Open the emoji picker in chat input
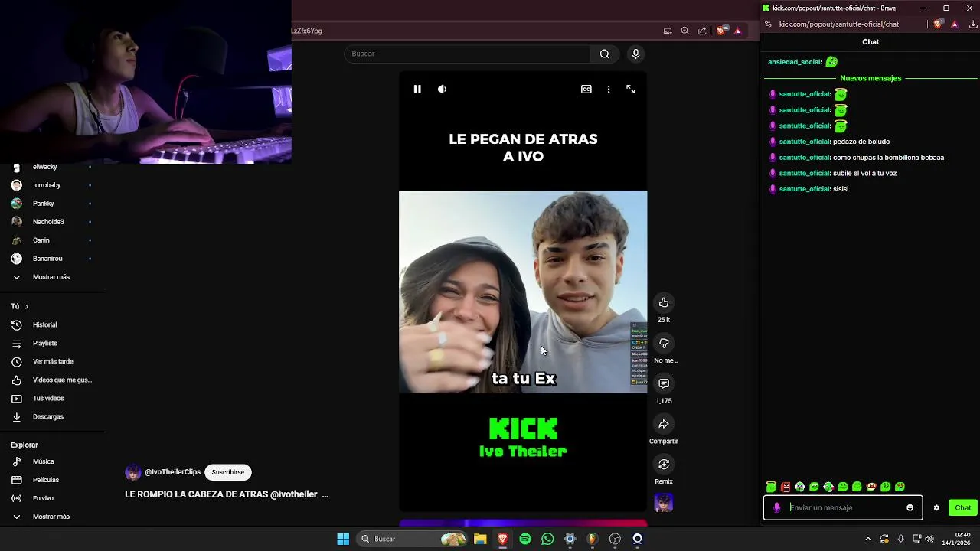This screenshot has width=980, height=551. [910, 507]
